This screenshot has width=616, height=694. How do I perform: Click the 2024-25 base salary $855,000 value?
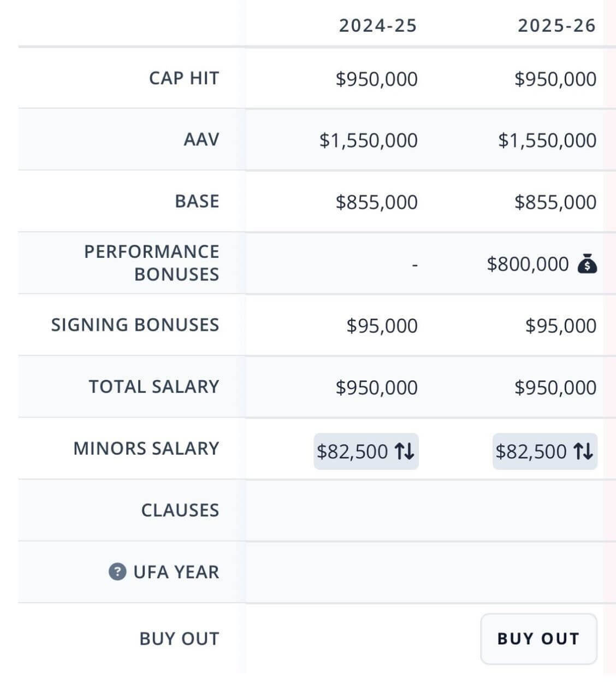tap(376, 202)
